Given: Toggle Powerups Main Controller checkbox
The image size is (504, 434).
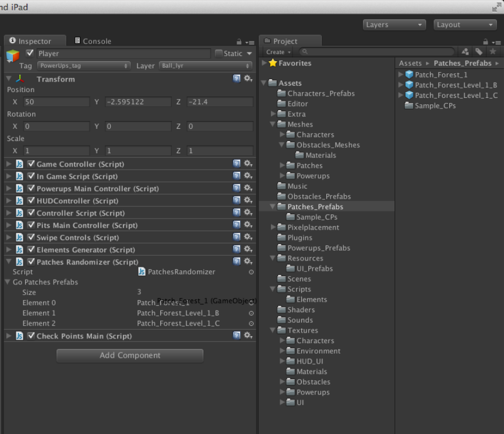Looking at the screenshot, I should pos(31,188).
